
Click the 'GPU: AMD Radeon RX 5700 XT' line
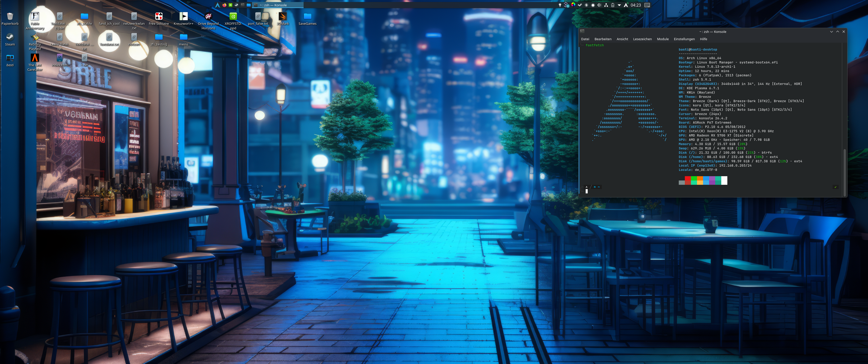click(x=716, y=135)
